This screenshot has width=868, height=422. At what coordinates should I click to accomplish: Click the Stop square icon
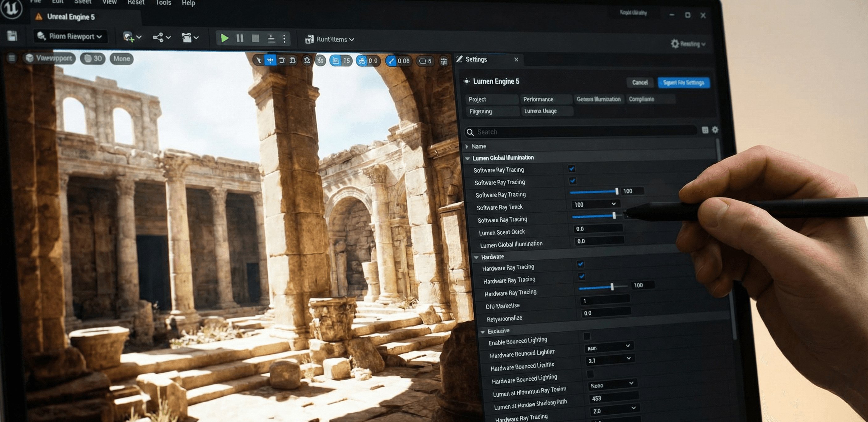tap(255, 38)
